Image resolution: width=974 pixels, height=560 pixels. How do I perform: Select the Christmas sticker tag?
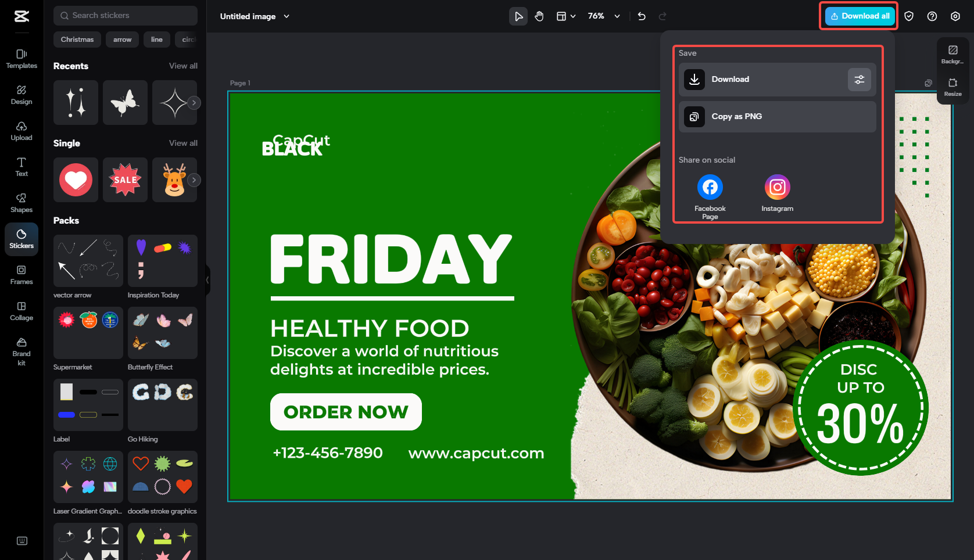[x=77, y=40]
